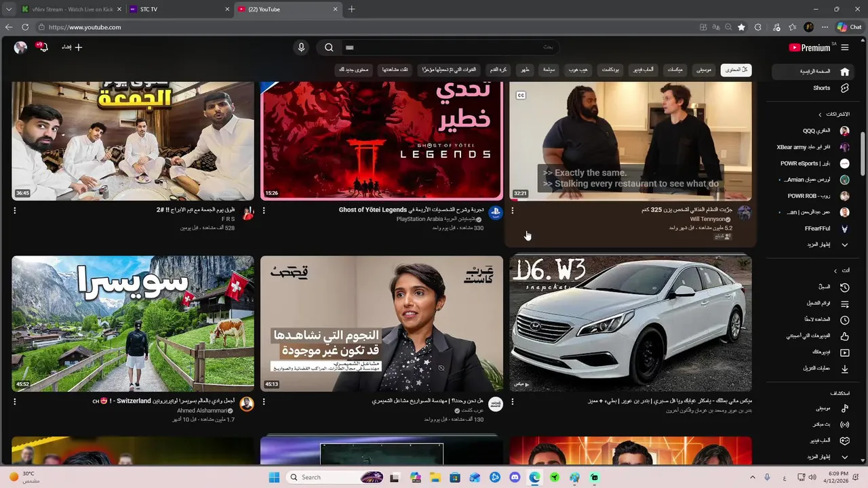Toggle CC captions badge on preview
The width and height of the screenshot is (868, 488).
(521, 96)
